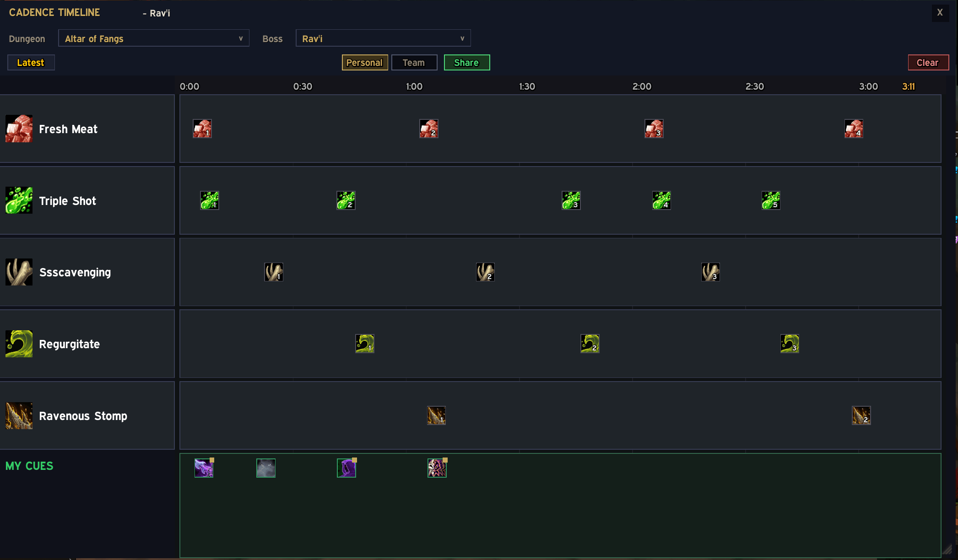Viewport: 958px width, 560px height.
Task: Click the Regurgitate ability icon in row header
Action: pos(19,344)
